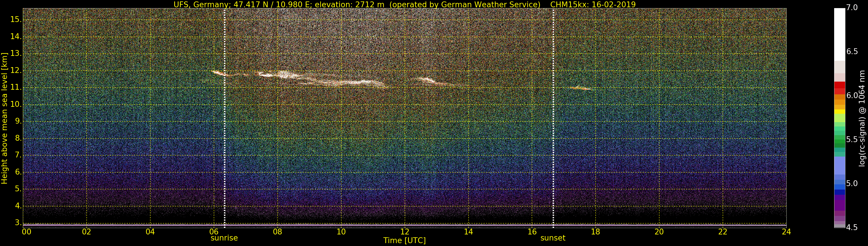
Task: Click the colorbar value '5.0'
Action: (852, 184)
